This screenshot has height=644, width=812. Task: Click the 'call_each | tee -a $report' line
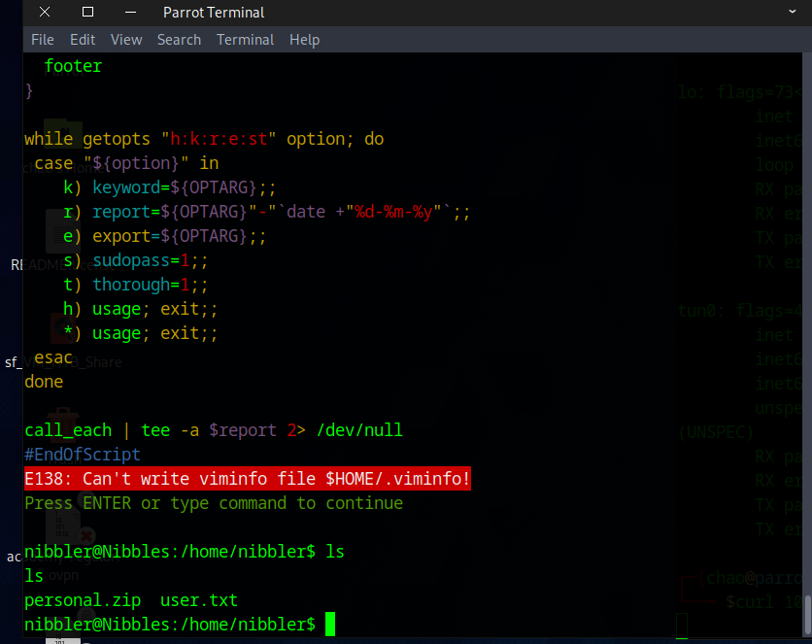[x=214, y=430]
